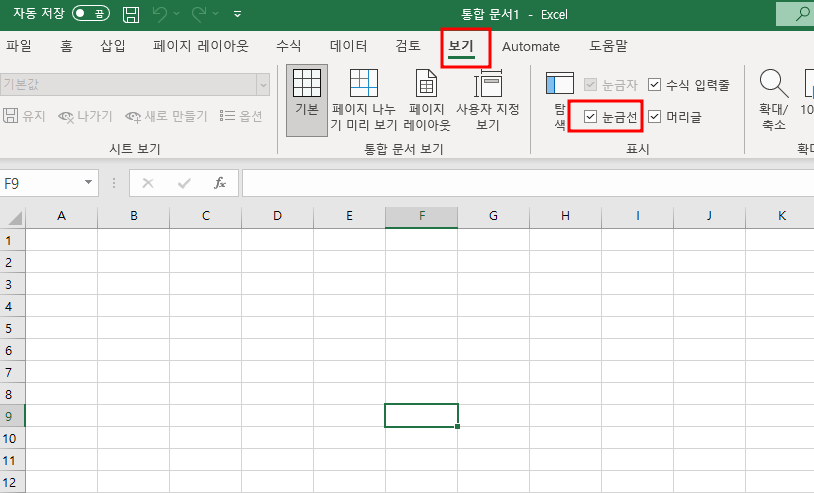
Task: Click the 유지 (Keep) sheet view button
Action: [x=25, y=116]
